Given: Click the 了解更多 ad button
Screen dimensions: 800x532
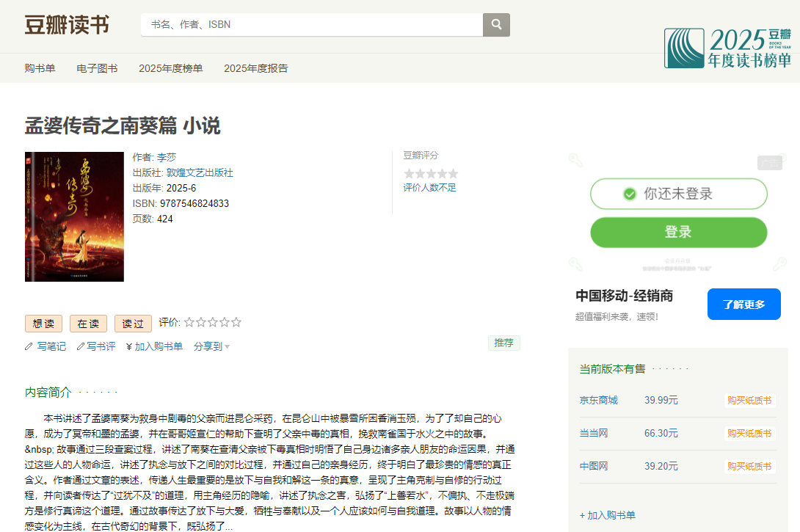Looking at the screenshot, I should click(x=743, y=304).
